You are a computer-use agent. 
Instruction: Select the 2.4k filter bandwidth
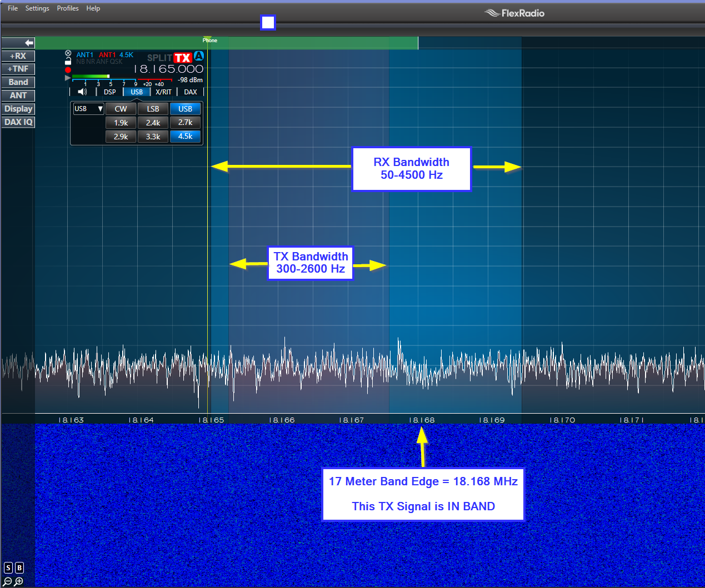point(153,123)
